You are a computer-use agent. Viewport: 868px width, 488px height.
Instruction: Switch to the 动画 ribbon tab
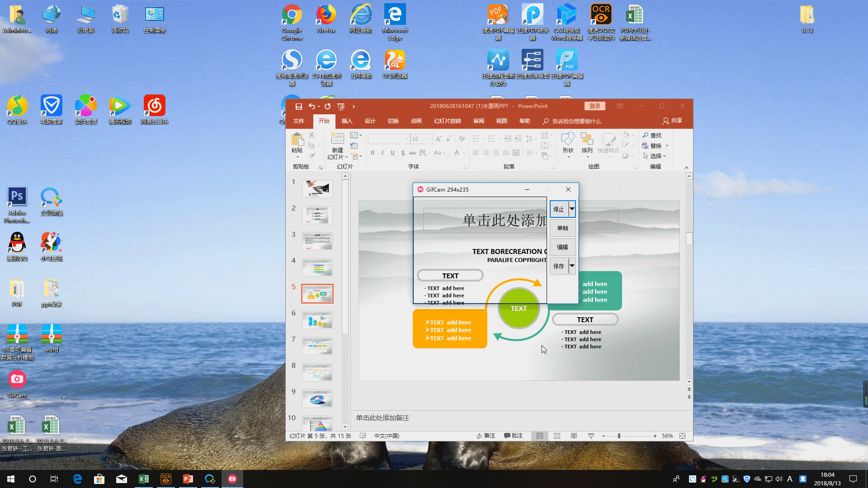point(416,121)
